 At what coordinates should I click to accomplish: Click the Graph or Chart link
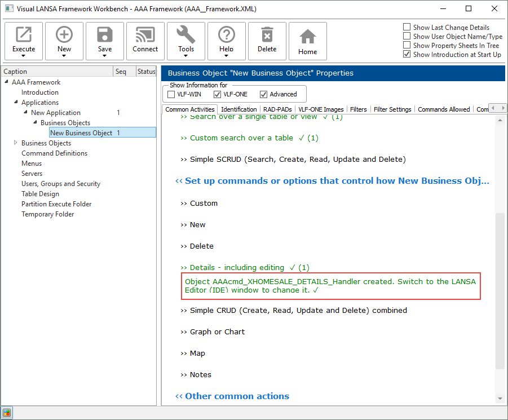point(217,332)
